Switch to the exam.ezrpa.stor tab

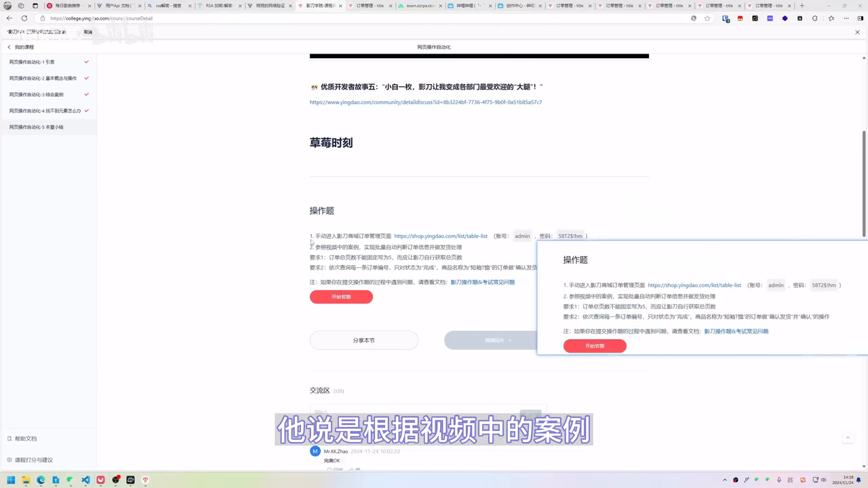[x=420, y=5]
